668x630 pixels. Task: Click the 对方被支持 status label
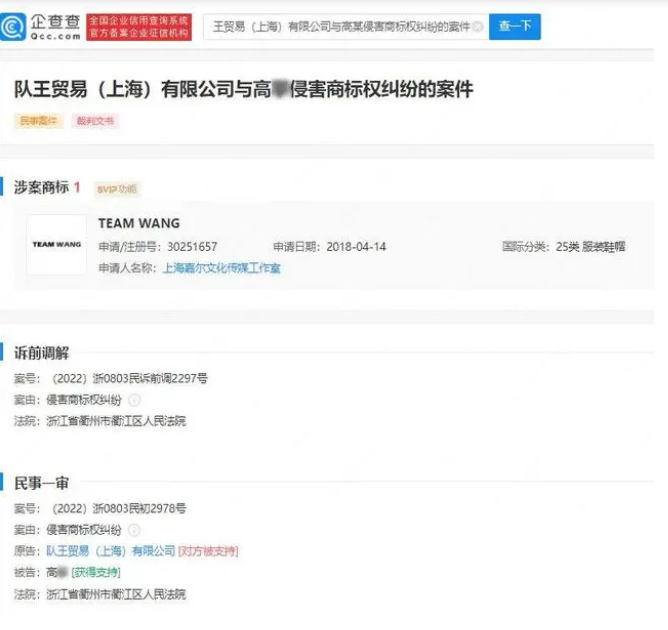208,551
